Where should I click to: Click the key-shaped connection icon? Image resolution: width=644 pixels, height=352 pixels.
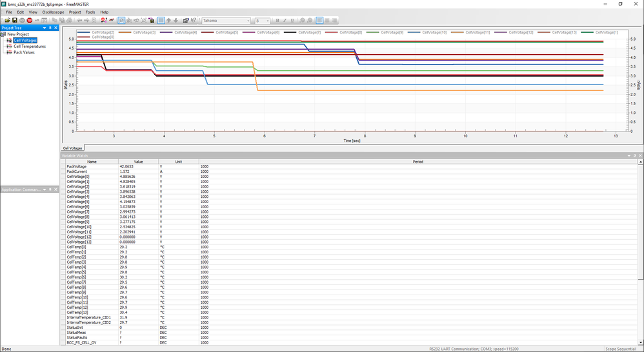coord(37,20)
